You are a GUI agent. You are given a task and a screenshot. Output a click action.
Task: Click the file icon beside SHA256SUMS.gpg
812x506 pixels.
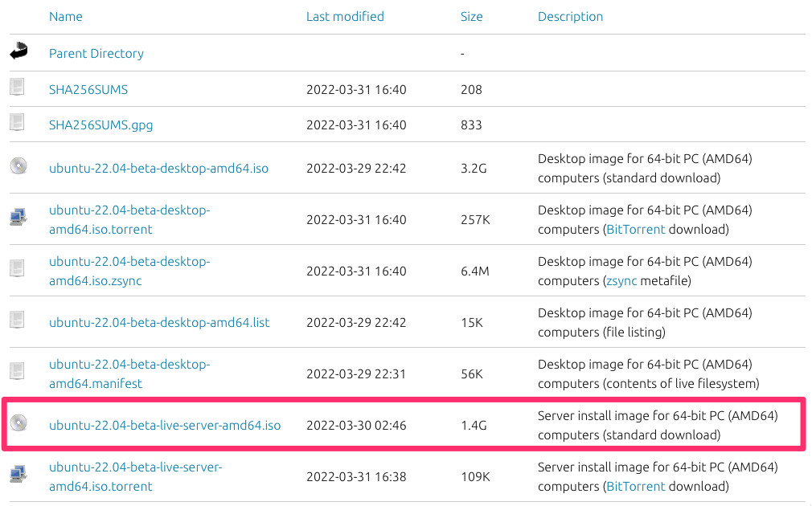tap(17, 122)
